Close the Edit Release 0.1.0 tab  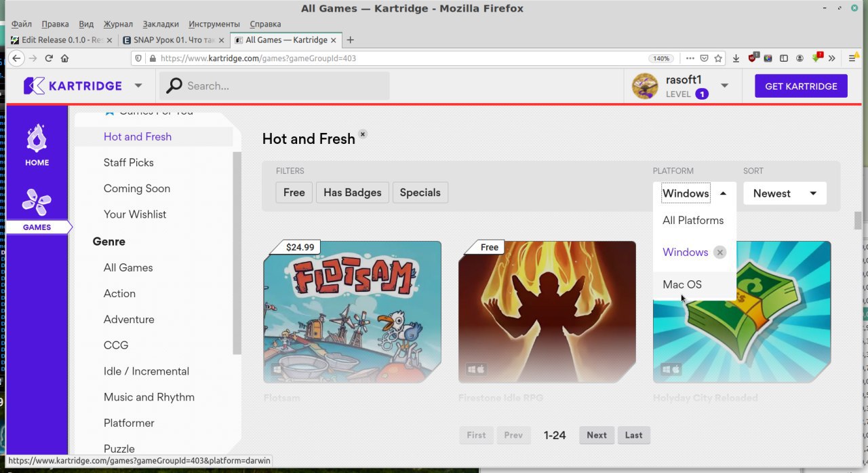(x=110, y=40)
